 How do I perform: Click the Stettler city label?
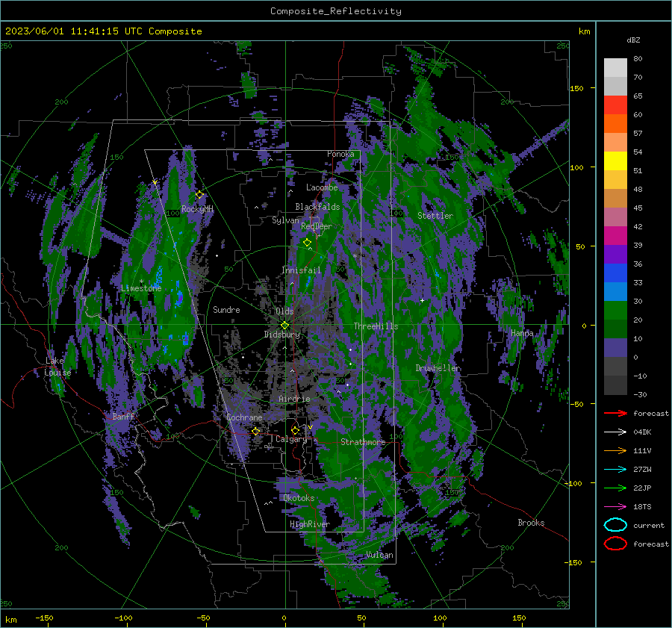click(x=435, y=216)
